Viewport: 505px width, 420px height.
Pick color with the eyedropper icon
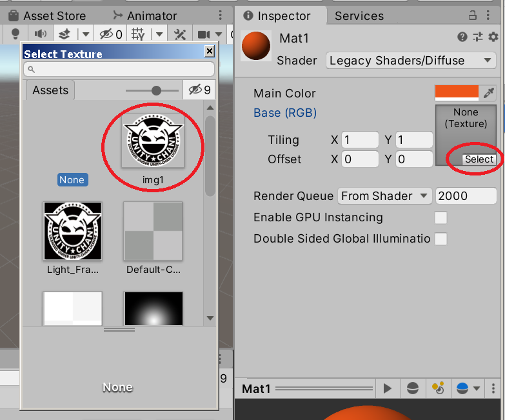point(489,93)
